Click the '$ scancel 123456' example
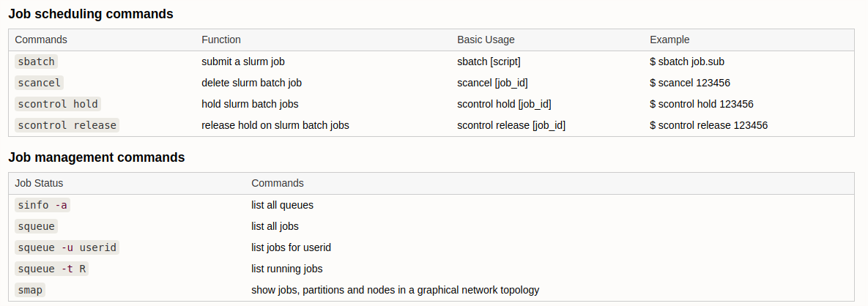Screen dimensions: 868x306 click(690, 83)
